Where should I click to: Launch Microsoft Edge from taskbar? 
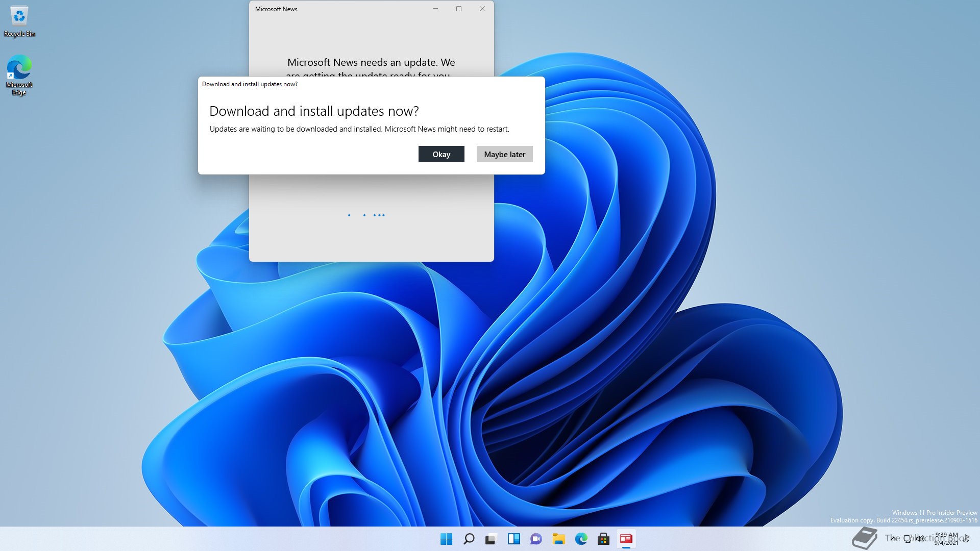point(581,539)
